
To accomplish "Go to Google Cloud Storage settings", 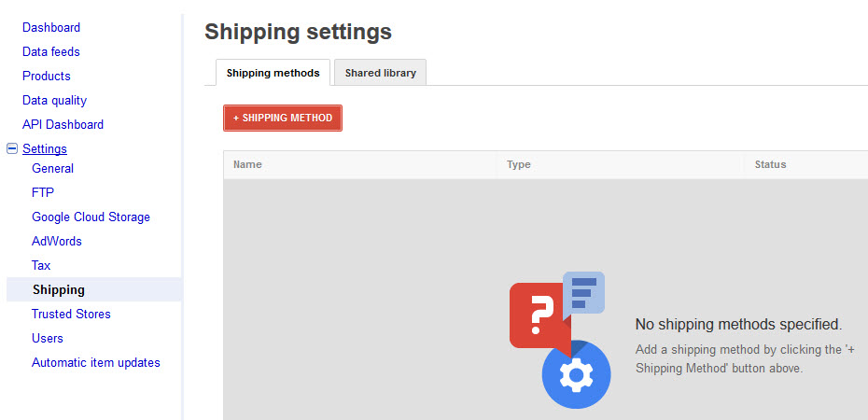I will (x=91, y=217).
